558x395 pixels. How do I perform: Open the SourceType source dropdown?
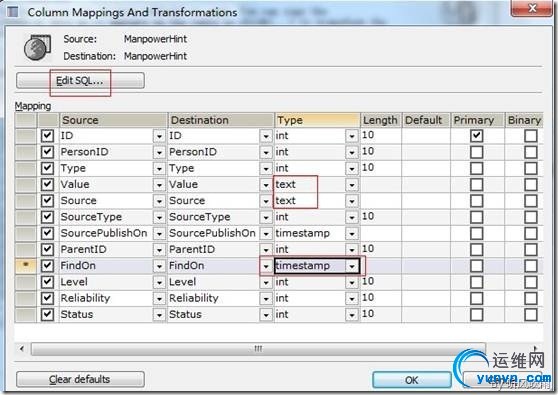(159, 217)
